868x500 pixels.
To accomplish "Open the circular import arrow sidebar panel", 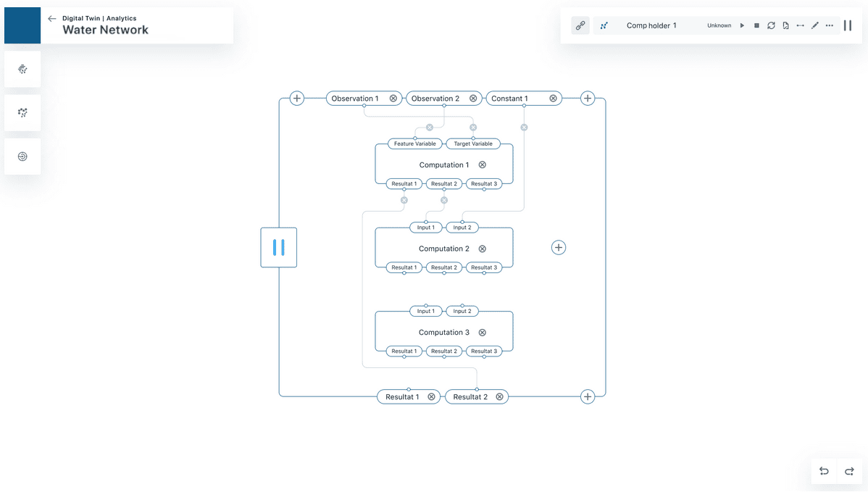I will click(x=22, y=157).
